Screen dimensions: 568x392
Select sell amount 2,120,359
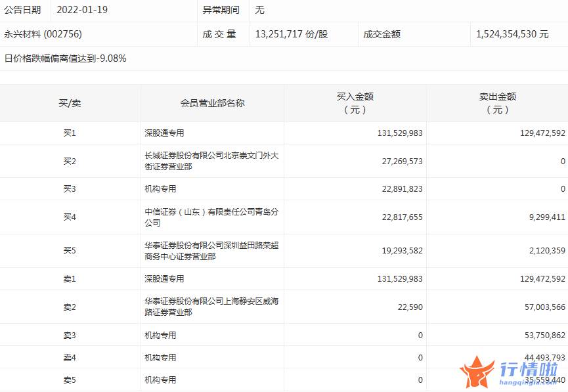tap(548, 250)
